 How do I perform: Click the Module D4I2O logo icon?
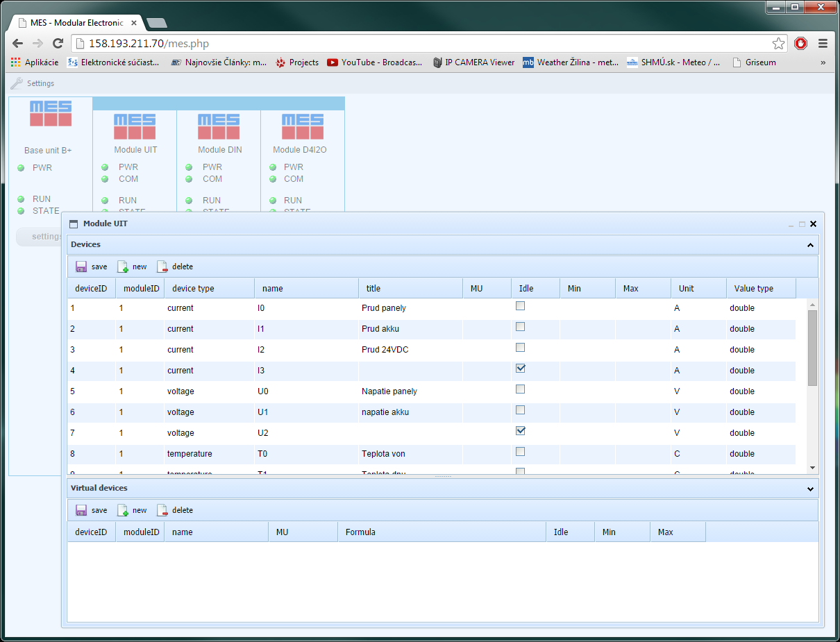303,127
